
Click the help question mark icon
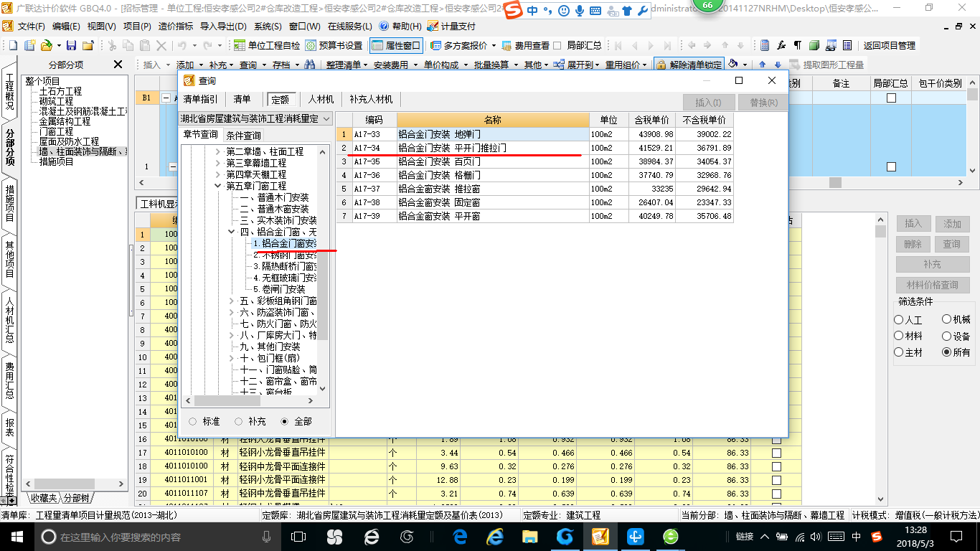click(384, 26)
